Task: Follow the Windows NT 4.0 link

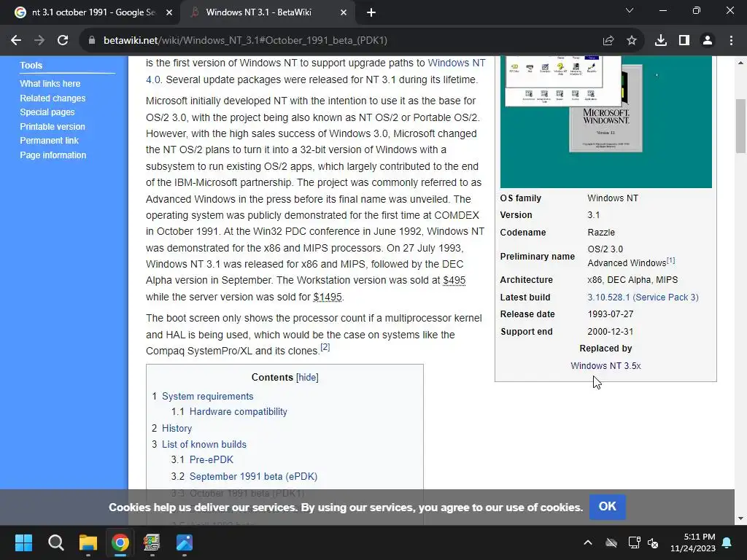Action: pos(457,63)
